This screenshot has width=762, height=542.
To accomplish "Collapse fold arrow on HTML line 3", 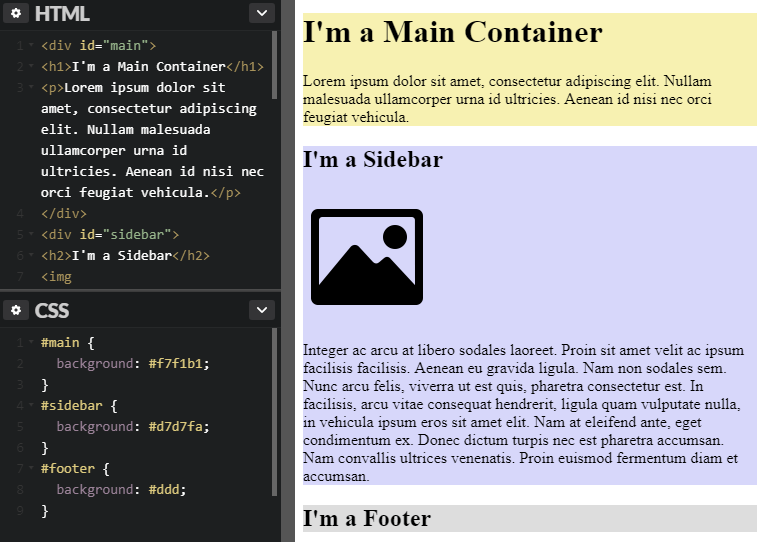I will tap(31, 87).
